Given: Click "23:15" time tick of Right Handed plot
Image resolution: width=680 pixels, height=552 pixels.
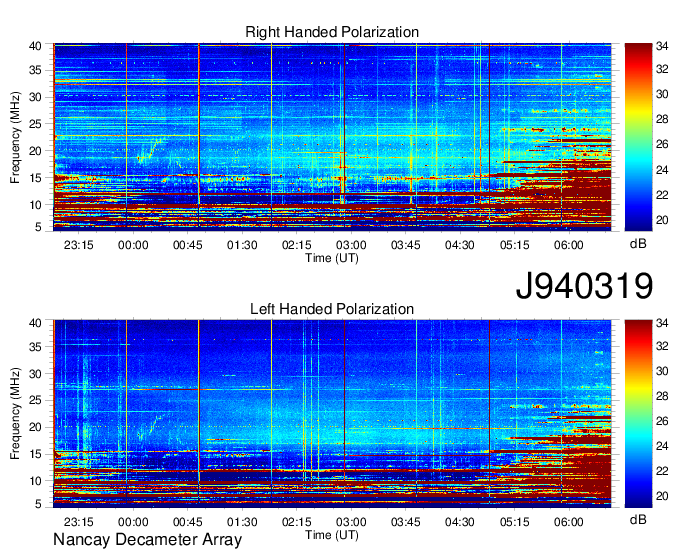Looking at the screenshot, I should (78, 245).
